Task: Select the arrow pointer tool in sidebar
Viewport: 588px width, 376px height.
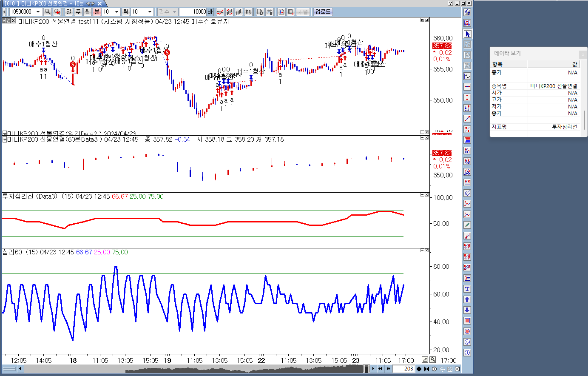Action: 467,34
